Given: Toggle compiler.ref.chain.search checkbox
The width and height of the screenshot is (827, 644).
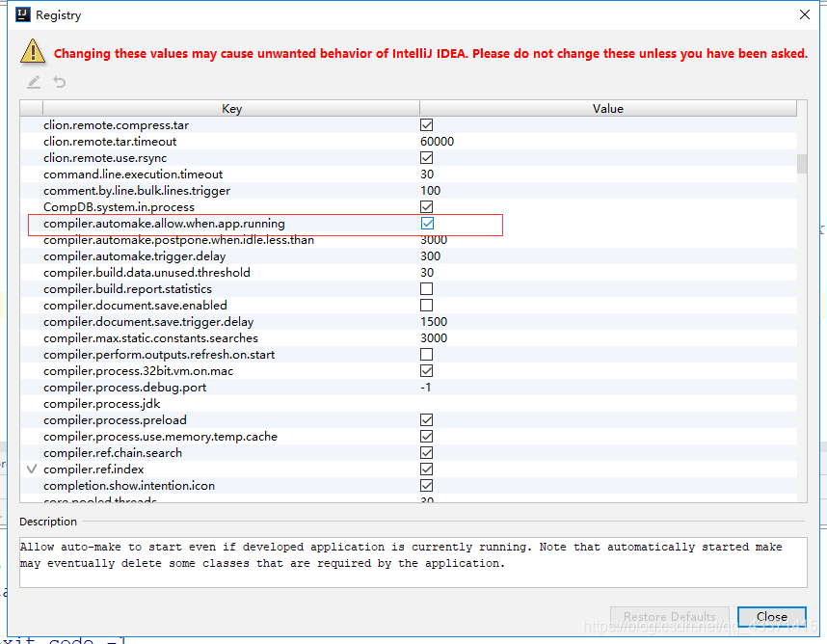Looking at the screenshot, I should click(426, 452).
